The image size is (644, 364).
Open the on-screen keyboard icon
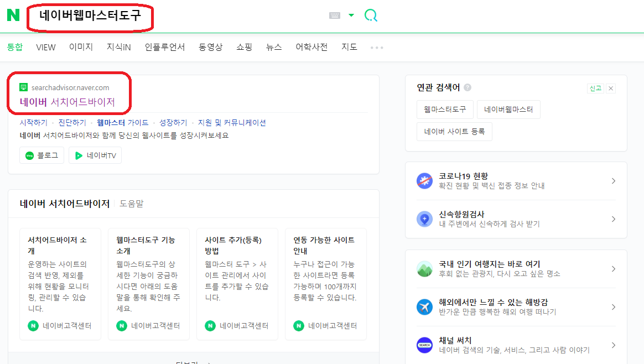click(x=335, y=15)
